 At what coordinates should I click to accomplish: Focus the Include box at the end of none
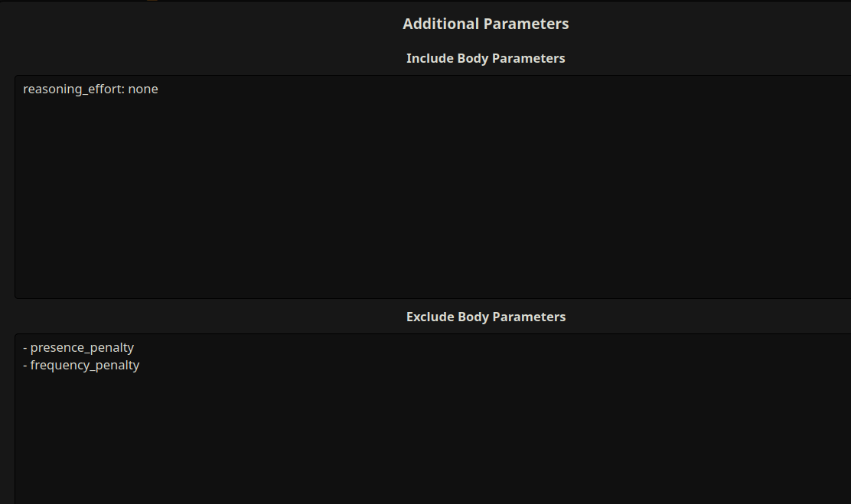[159, 89]
